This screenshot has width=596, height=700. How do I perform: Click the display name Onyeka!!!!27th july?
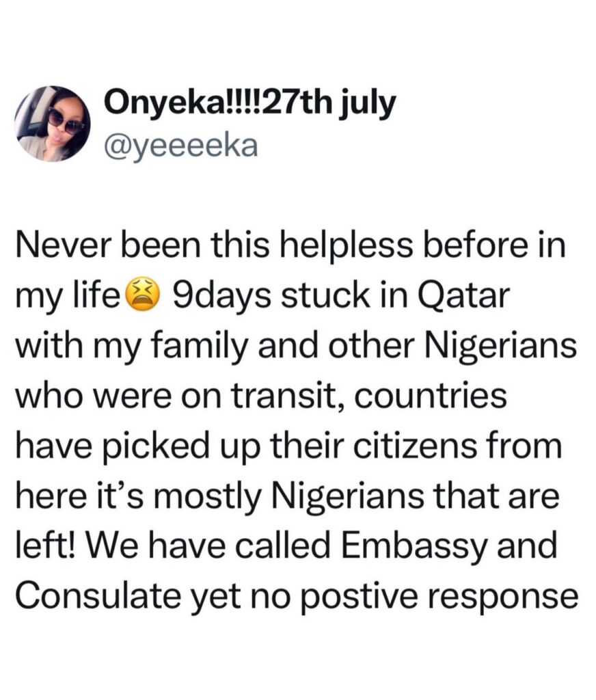pyautogui.click(x=250, y=105)
